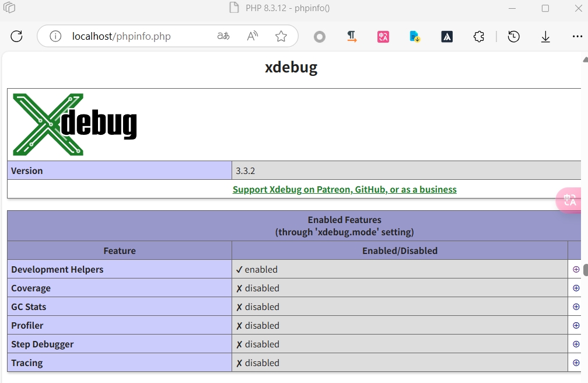The width and height of the screenshot is (588, 383).
Task: Open the Support Xdebug on Patreon link
Action: tap(345, 189)
